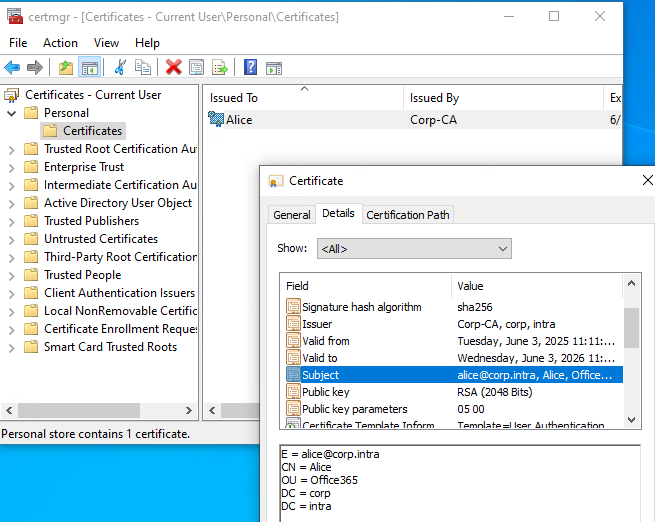
Task: Click the blue Help question mark icon
Action: [x=250, y=67]
